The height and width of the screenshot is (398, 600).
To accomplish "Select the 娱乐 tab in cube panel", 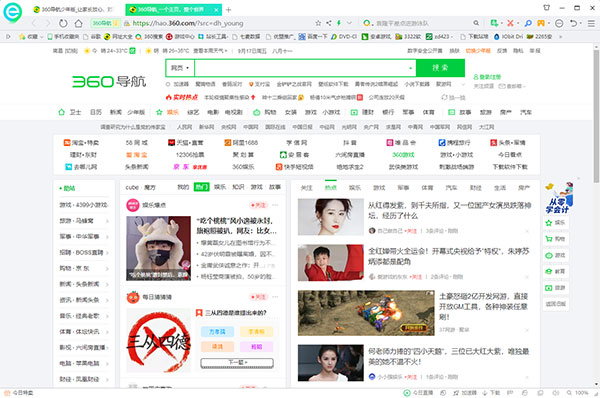I will coord(220,187).
